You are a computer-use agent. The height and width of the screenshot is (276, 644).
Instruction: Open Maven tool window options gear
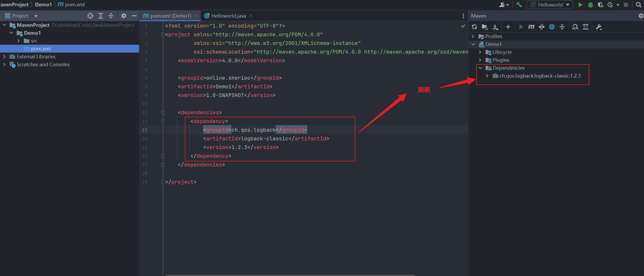[641, 16]
